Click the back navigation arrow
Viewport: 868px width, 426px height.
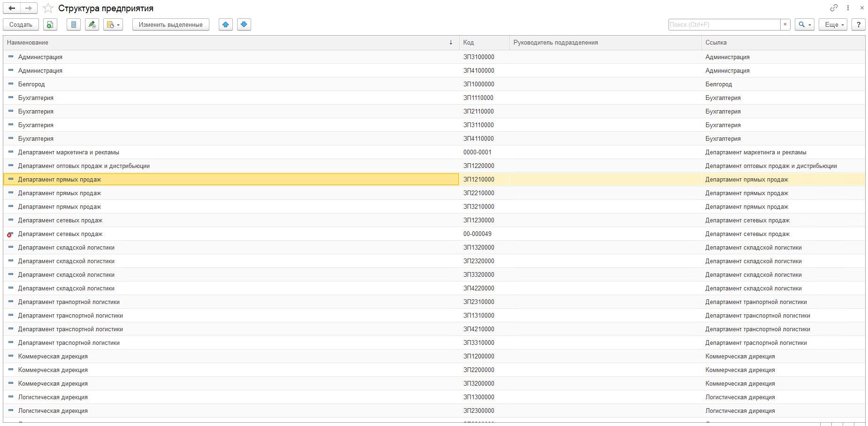(12, 8)
